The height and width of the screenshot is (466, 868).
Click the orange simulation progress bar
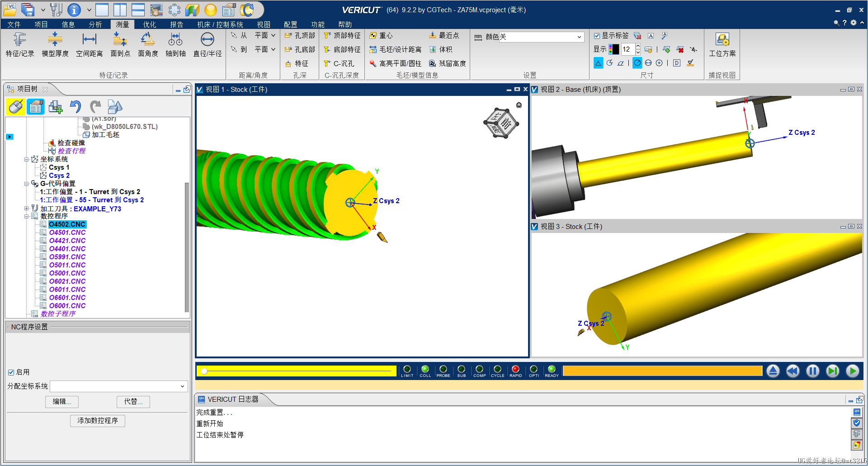pyautogui.click(x=662, y=371)
